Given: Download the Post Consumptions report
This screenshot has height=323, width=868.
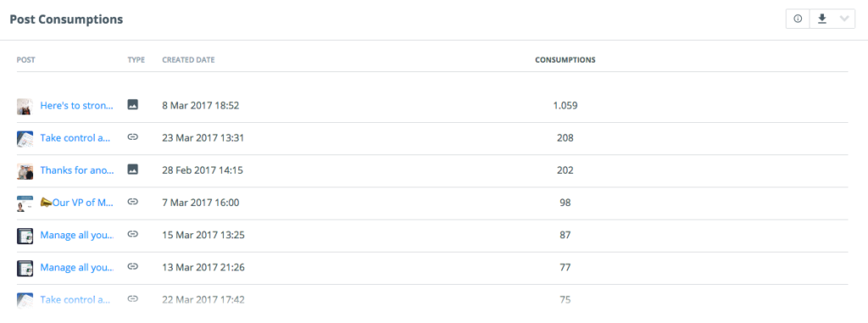Looking at the screenshot, I should [822, 19].
